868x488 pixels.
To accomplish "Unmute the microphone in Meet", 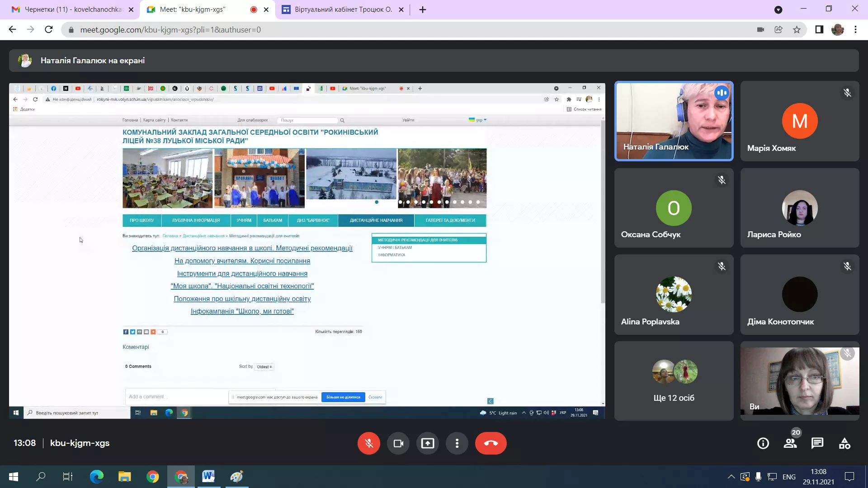I will tap(369, 443).
